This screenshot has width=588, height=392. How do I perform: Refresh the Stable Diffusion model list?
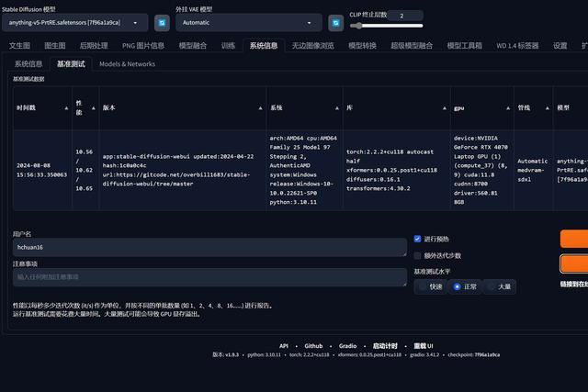pyautogui.click(x=160, y=22)
